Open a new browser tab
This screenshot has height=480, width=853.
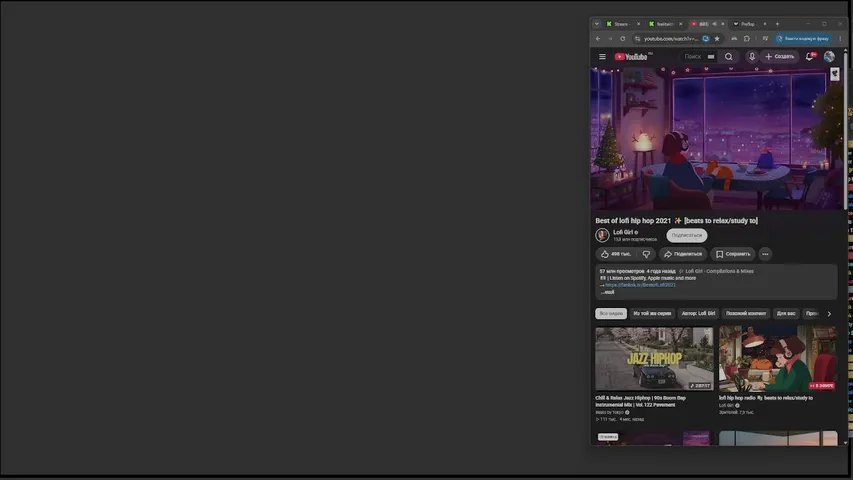click(x=777, y=24)
